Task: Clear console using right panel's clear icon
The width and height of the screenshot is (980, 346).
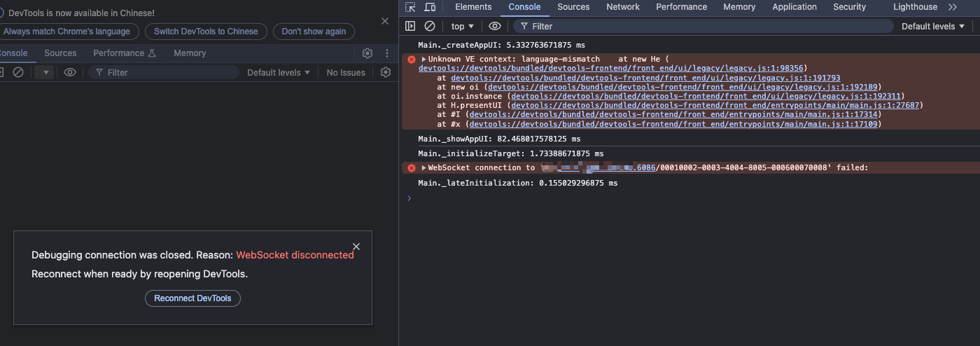Action: (x=430, y=26)
